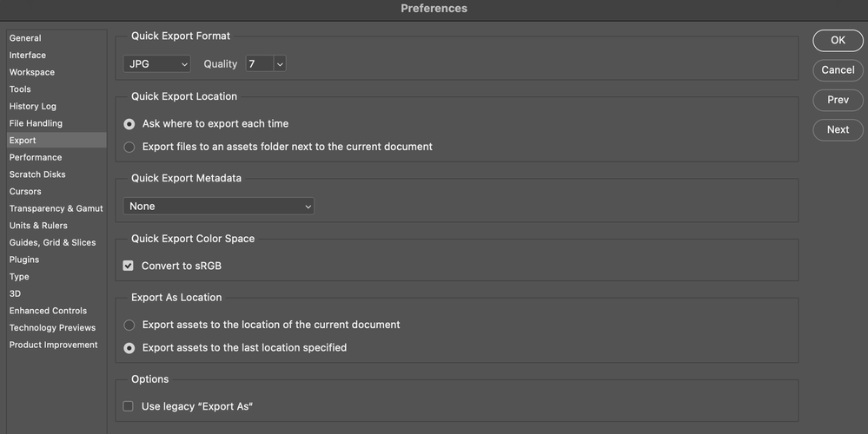This screenshot has height=434, width=868.
Task: Click the OK button
Action: tap(838, 40)
